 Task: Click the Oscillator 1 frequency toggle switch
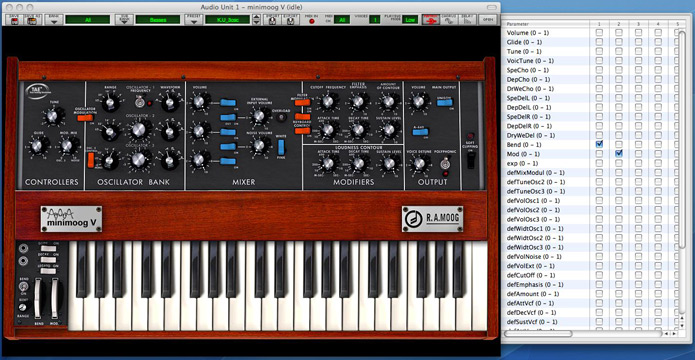(x=139, y=102)
